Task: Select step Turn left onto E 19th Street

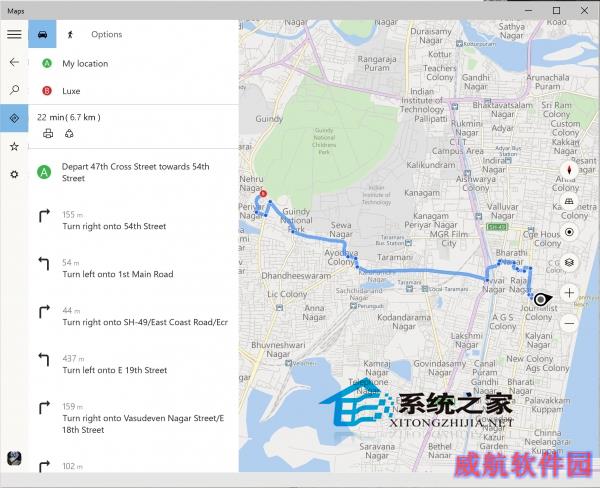Action: (133, 364)
